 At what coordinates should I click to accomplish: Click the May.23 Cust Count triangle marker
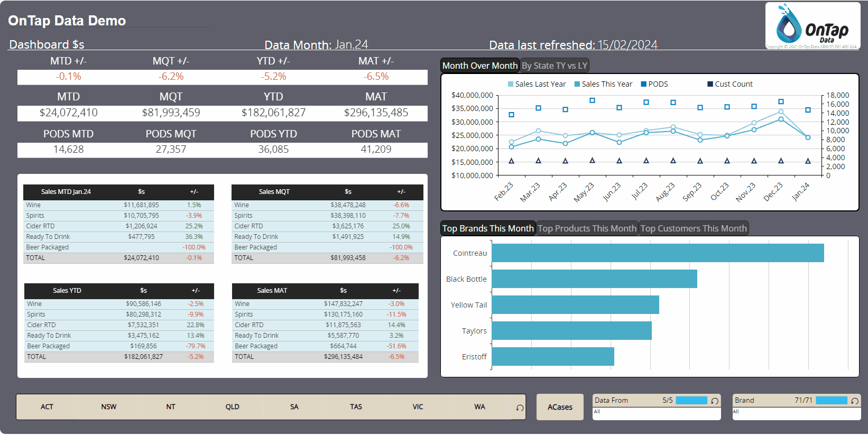click(x=592, y=160)
